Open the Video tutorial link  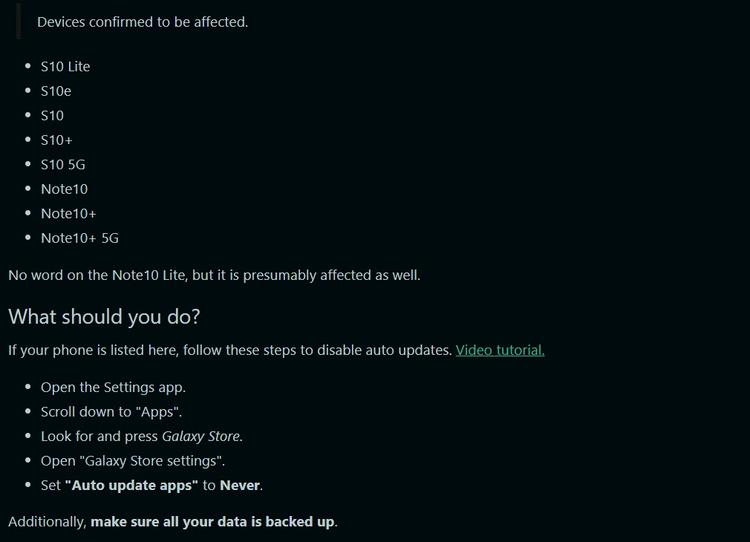pos(500,350)
